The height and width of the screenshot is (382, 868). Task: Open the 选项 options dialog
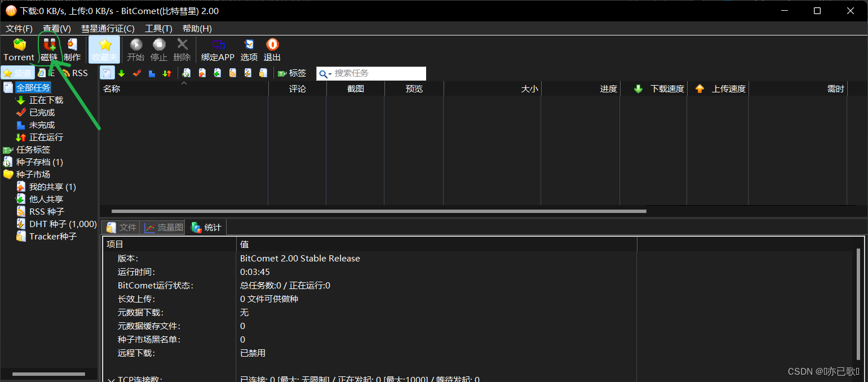(x=249, y=50)
